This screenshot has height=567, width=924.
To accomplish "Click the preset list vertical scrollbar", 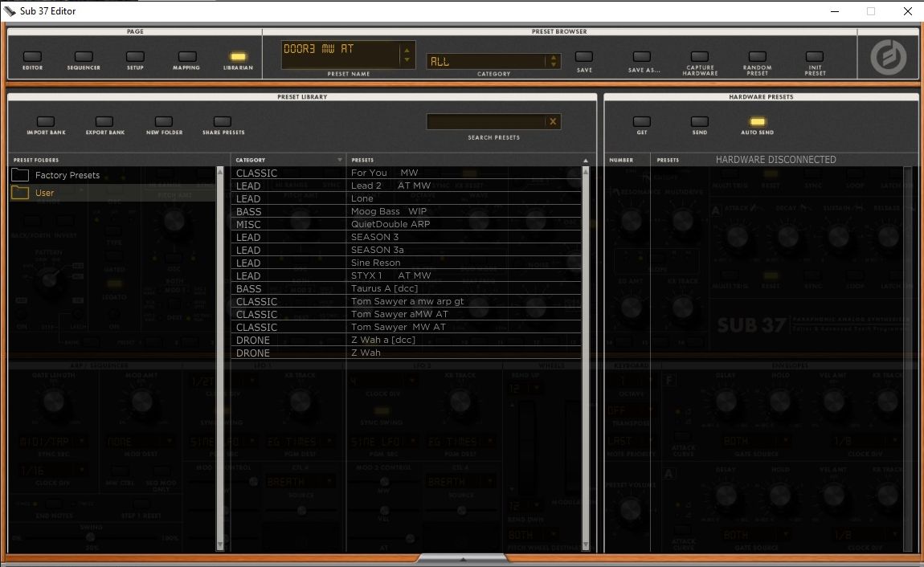I will (586, 358).
